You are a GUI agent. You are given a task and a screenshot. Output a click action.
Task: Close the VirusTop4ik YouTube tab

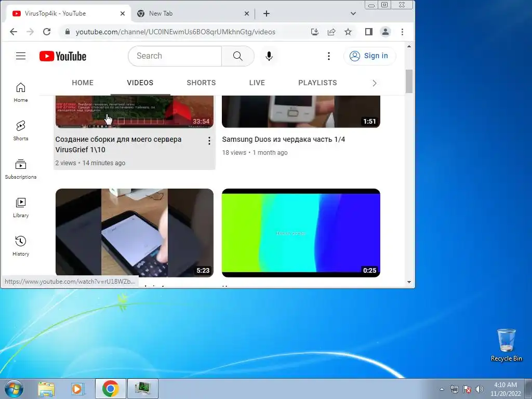[123, 14]
